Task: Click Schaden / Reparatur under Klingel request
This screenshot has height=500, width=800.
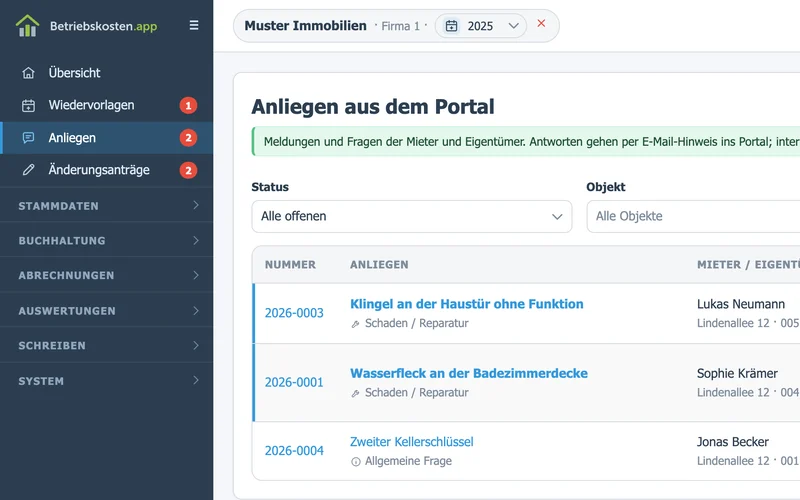Action: coord(416,323)
